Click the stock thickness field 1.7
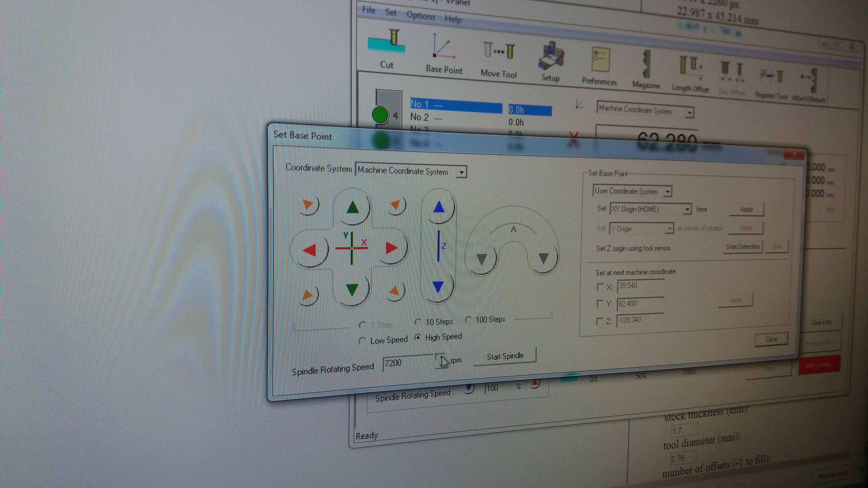This screenshot has width=868, height=488. coord(684,430)
